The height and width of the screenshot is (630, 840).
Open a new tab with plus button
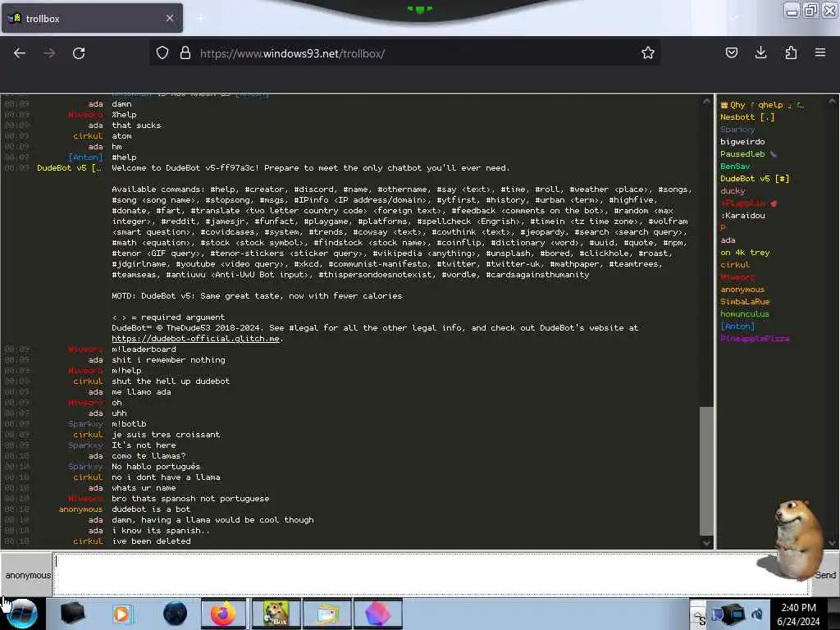(x=201, y=19)
